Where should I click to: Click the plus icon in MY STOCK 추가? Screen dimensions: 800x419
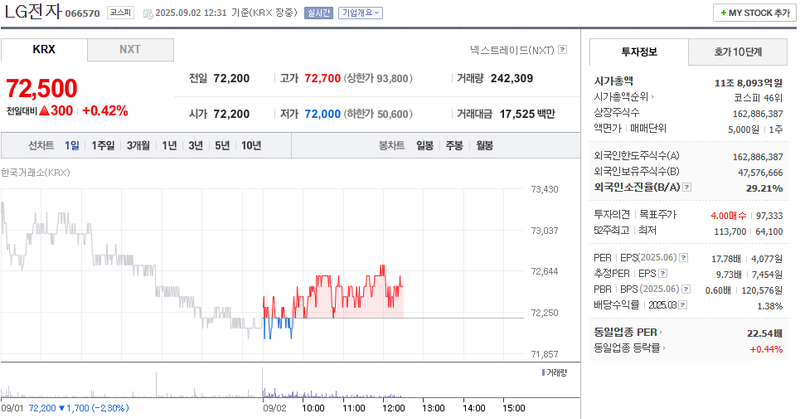pos(723,13)
